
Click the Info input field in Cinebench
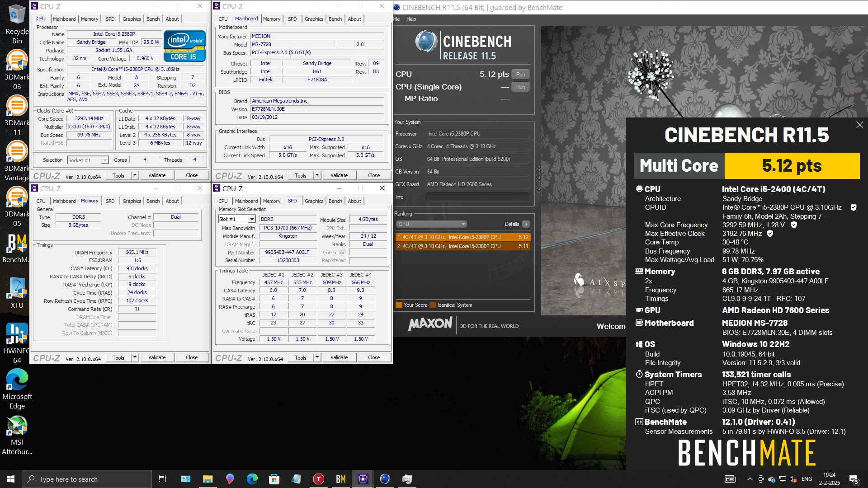[x=477, y=197]
